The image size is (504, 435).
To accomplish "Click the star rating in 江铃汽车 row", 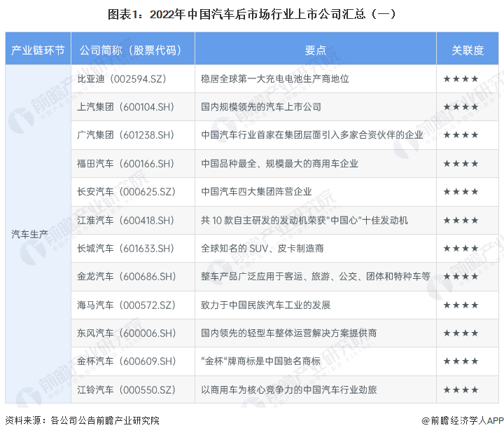I will click(461, 390).
